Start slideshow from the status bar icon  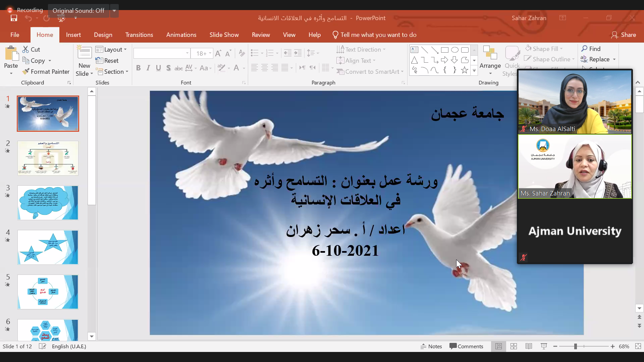544,346
